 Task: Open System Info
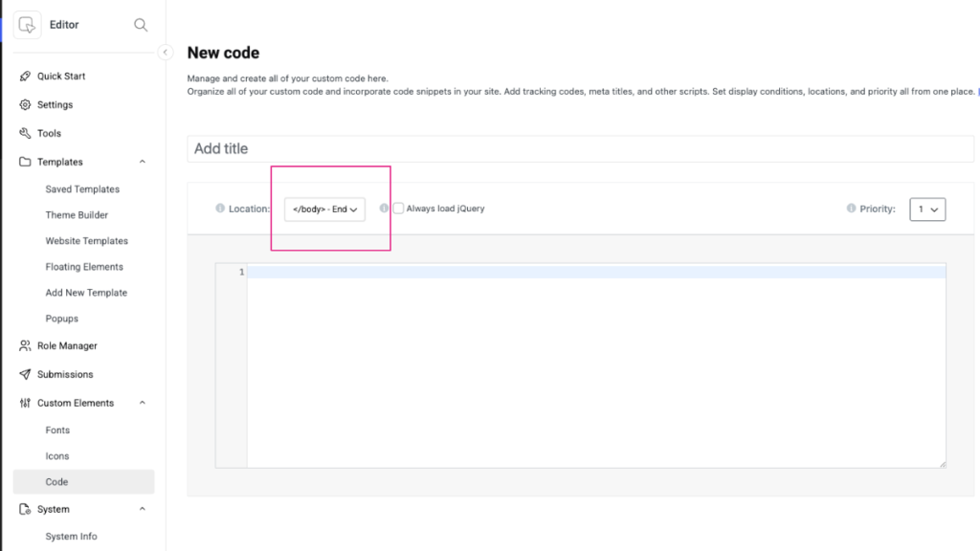[x=71, y=537]
